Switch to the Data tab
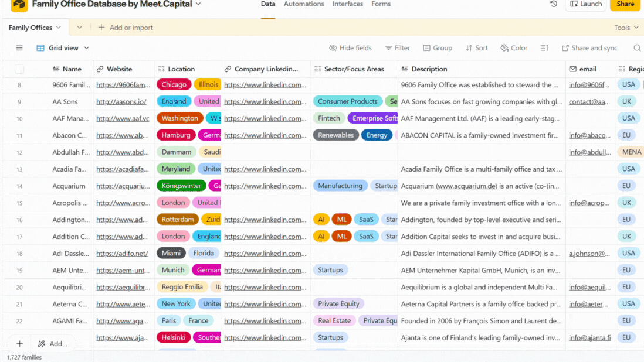644x362 pixels. click(x=268, y=4)
